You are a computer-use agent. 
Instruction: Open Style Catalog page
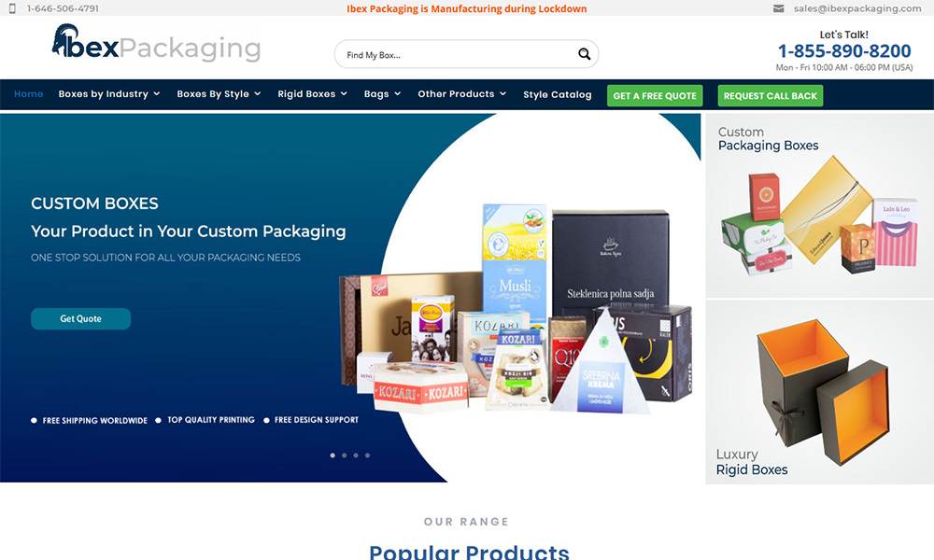click(x=557, y=94)
